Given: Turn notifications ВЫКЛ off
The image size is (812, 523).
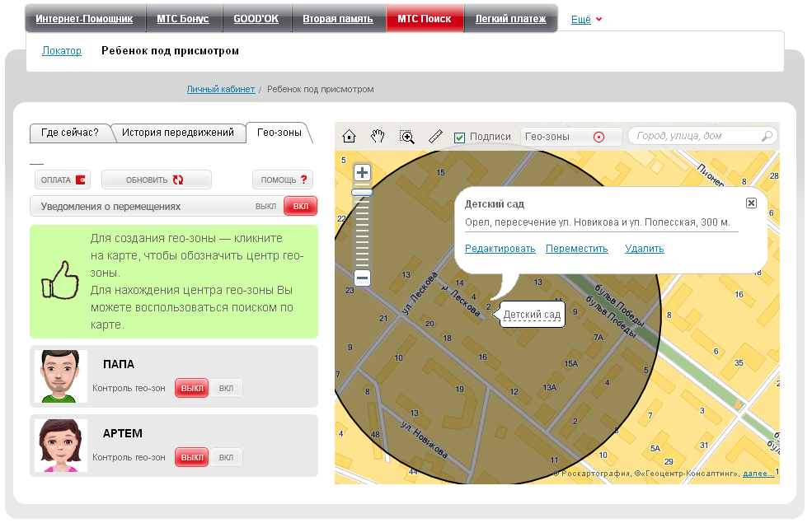Looking at the screenshot, I should pyautogui.click(x=265, y=207).
